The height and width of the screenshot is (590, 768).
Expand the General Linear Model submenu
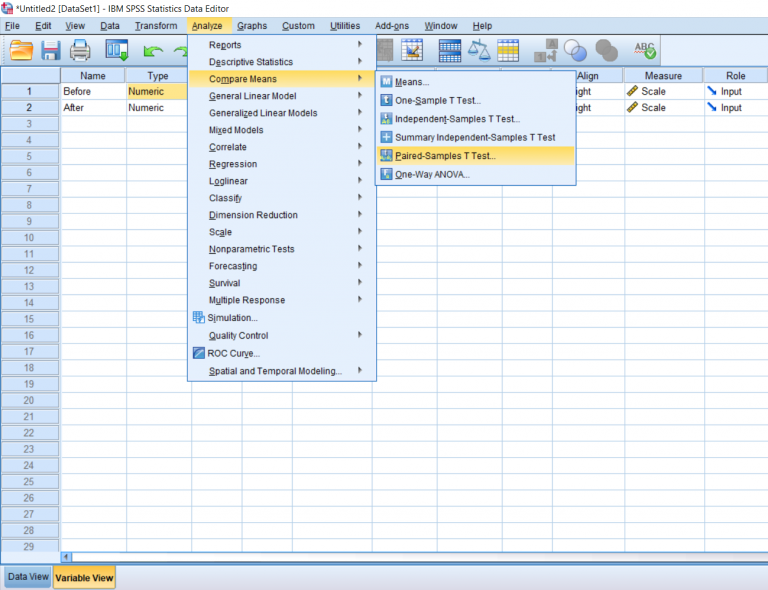coord(282,96)
